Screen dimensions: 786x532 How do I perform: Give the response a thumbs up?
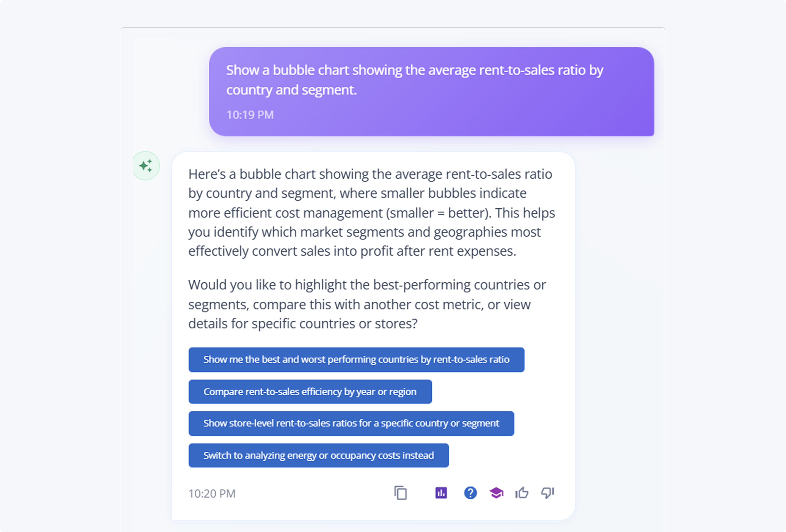click(x=522, y=493)
